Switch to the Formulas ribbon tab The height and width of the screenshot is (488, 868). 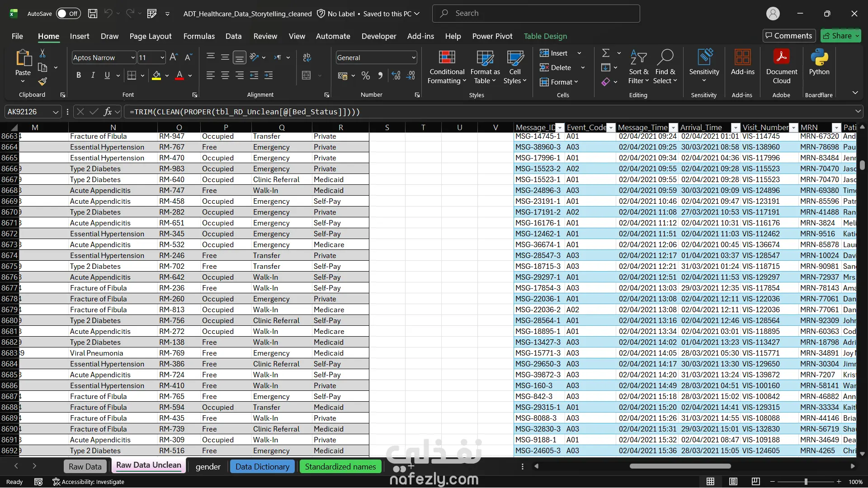pyautogui.click(x=199, y=36)
